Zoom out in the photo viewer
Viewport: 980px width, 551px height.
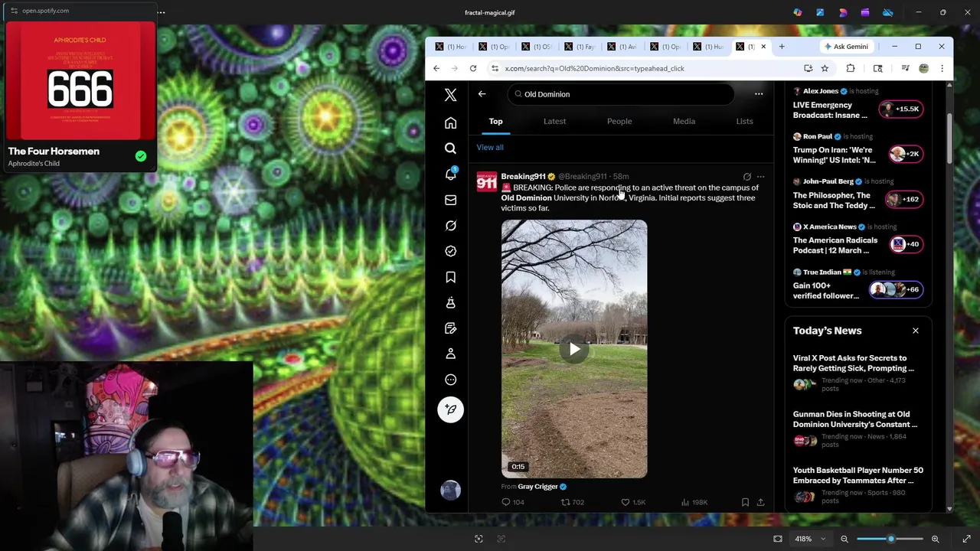coord(844,539)
